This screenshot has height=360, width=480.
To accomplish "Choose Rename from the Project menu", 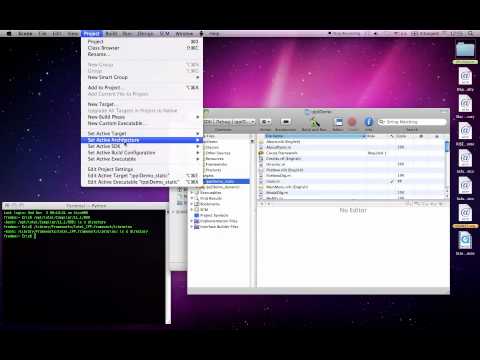I will (143, 54).
